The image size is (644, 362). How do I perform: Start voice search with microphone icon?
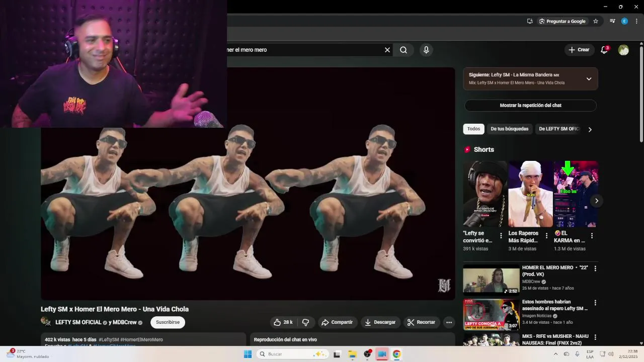click(x=426, y=50)
